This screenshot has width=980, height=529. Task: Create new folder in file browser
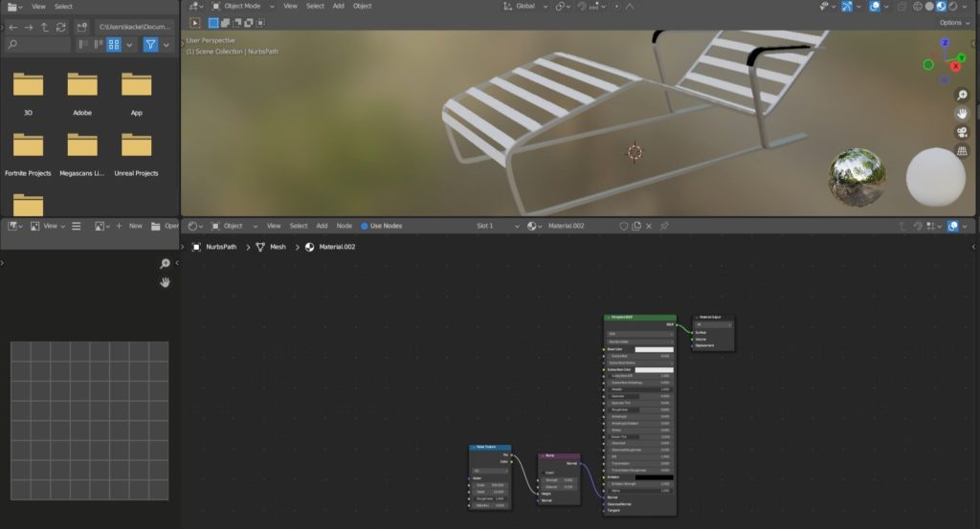tap(79, 27)
